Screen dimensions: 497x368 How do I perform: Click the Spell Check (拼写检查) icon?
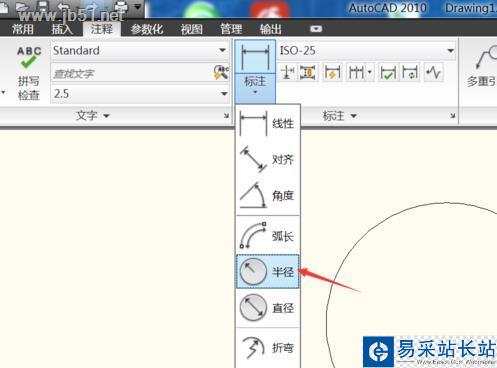[x=29, y=57]
